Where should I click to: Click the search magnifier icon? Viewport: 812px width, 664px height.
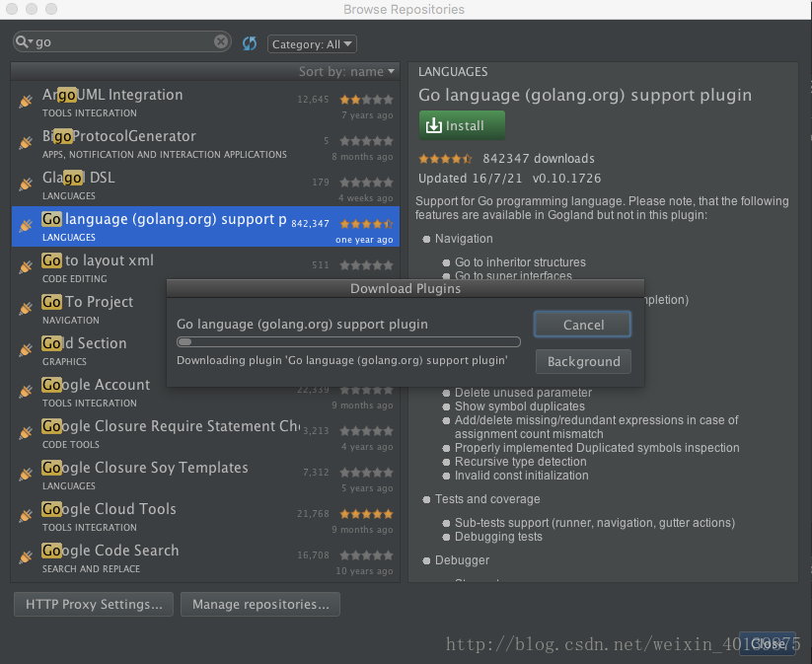click(24, 41)
